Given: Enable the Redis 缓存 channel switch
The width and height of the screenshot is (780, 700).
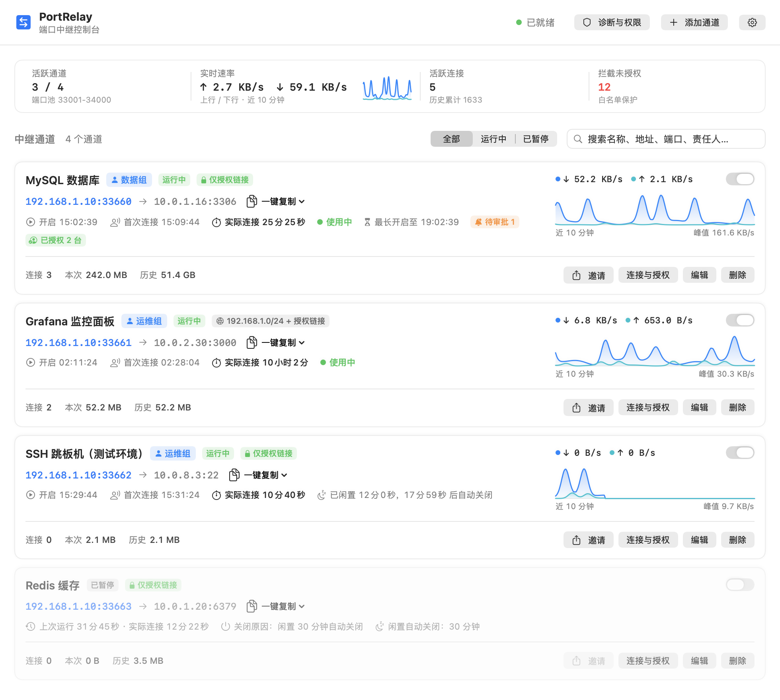Looking at the screenshot, I should click(740, 585).
